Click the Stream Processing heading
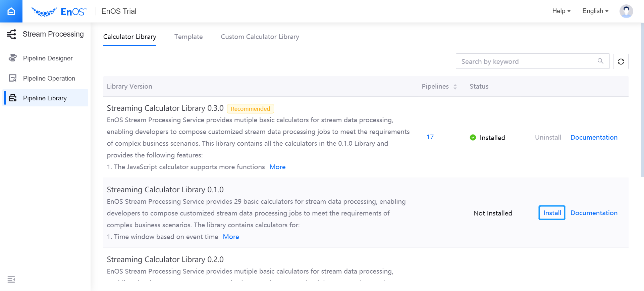Screen dimensions: 644x291 53,34
